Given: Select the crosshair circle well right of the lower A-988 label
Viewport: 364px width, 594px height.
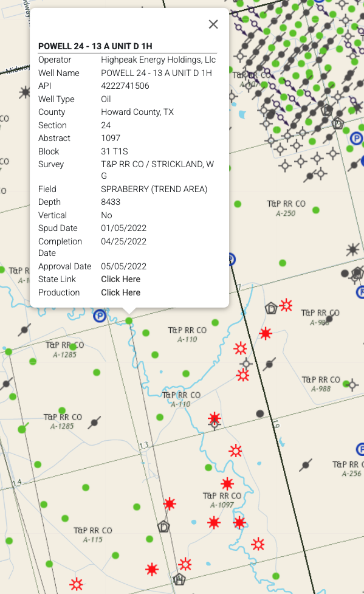Looking at the screenshot, I should tap(352, 385).
